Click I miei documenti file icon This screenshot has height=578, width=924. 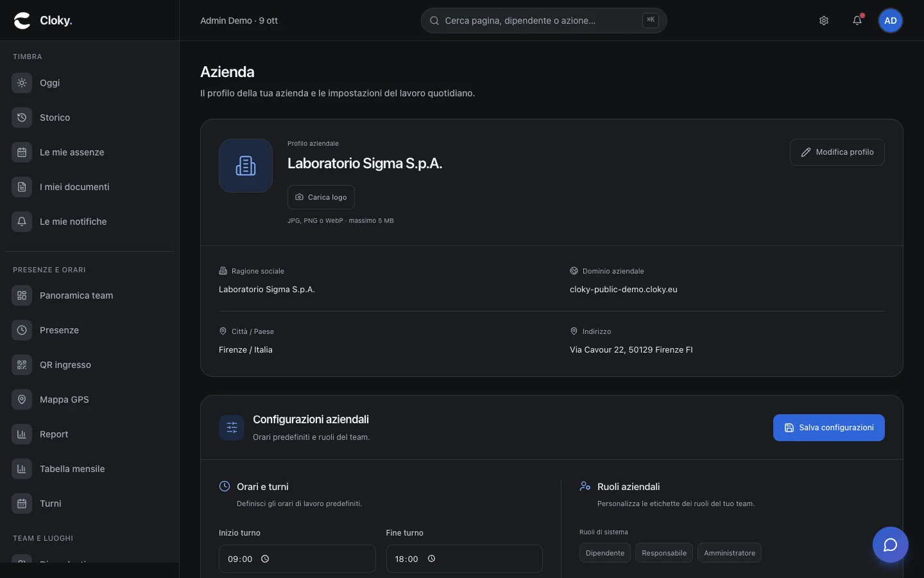coord(22,187)
